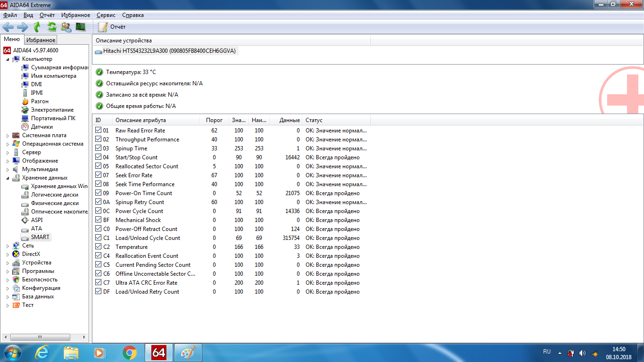Expand the Операционная система node
This screenshot has height=362, width=644.
click(8, 144)
